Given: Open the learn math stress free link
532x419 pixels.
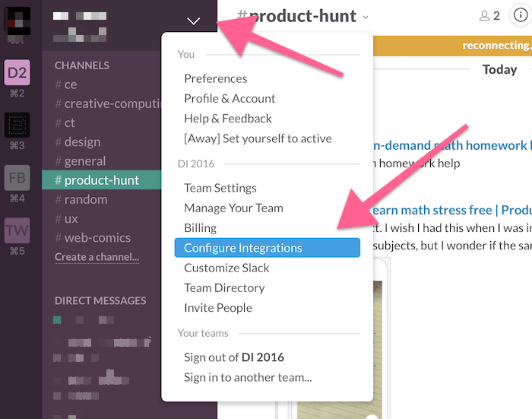Looking at the screenshot, I should pos(452,210).
